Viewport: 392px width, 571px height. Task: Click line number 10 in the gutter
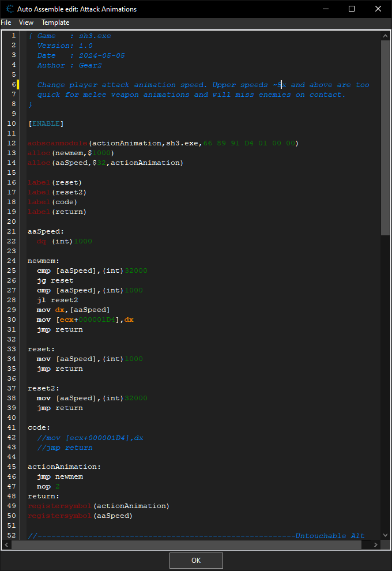(12, 123)
